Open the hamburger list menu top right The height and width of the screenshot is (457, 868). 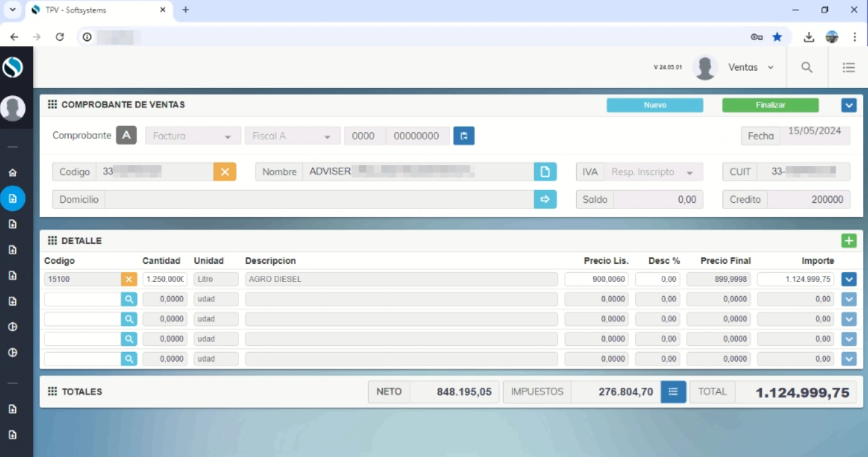pyautogui.click(x=848, y=67)
